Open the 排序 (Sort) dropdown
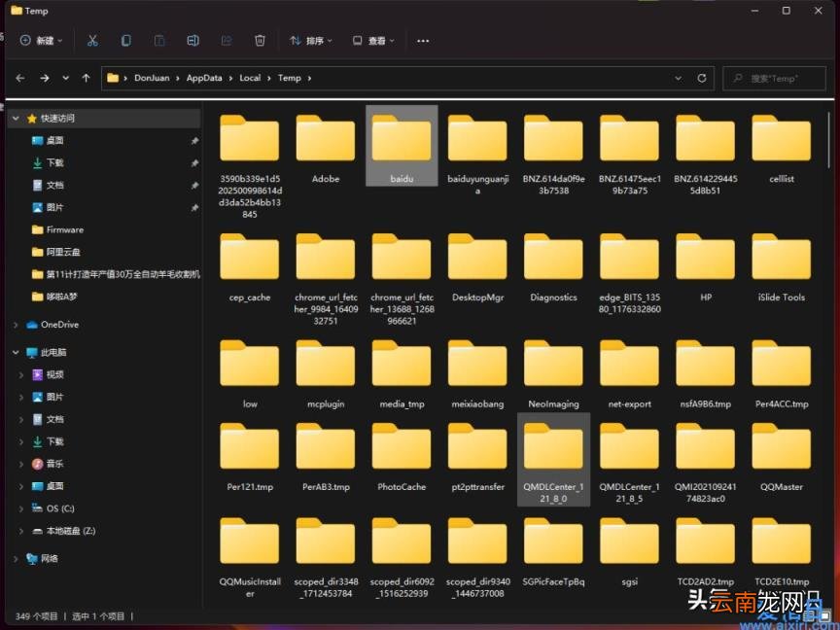The width and height of the screenshot is (840, 630). pos(311,41)
